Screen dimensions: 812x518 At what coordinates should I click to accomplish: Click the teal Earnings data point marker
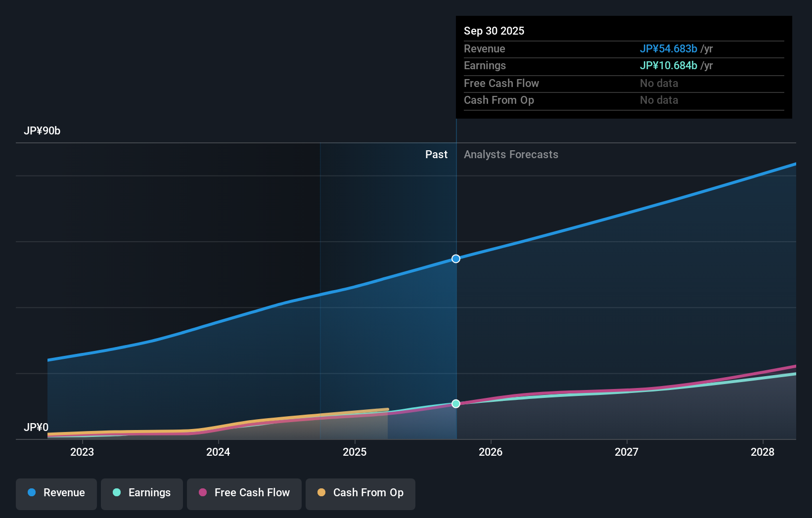click(455, 404)
